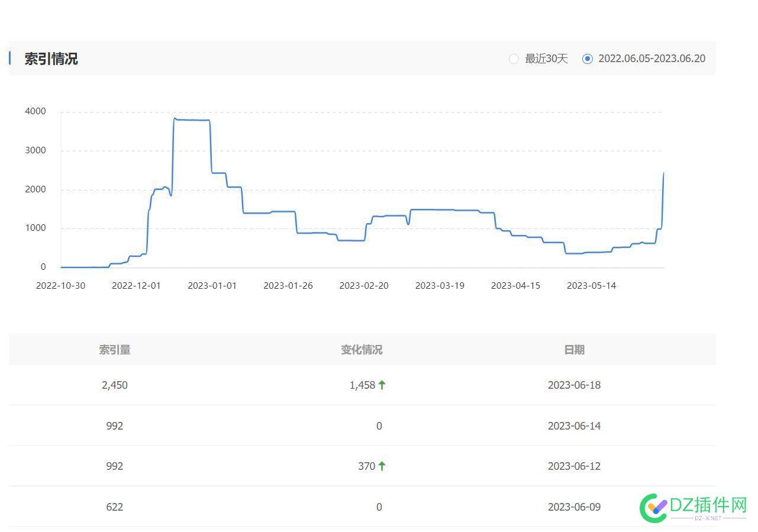The height and width of the screenshot is (532, 758).
Task: Click the 日期 column header
Action: coord(574,350)
